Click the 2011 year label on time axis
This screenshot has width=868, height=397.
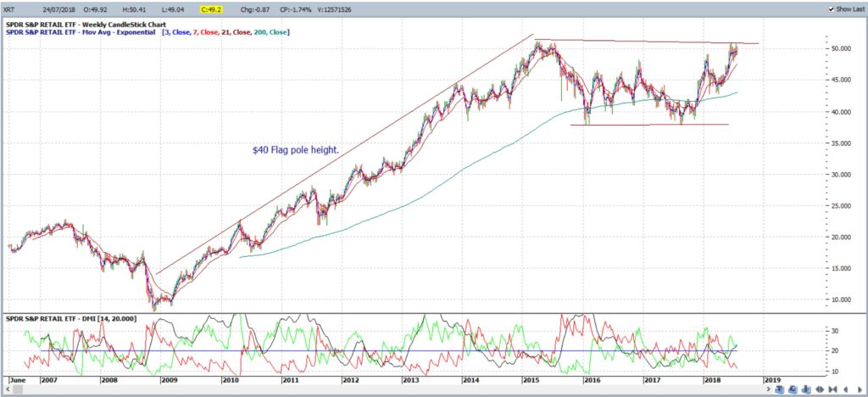point(291,380)
